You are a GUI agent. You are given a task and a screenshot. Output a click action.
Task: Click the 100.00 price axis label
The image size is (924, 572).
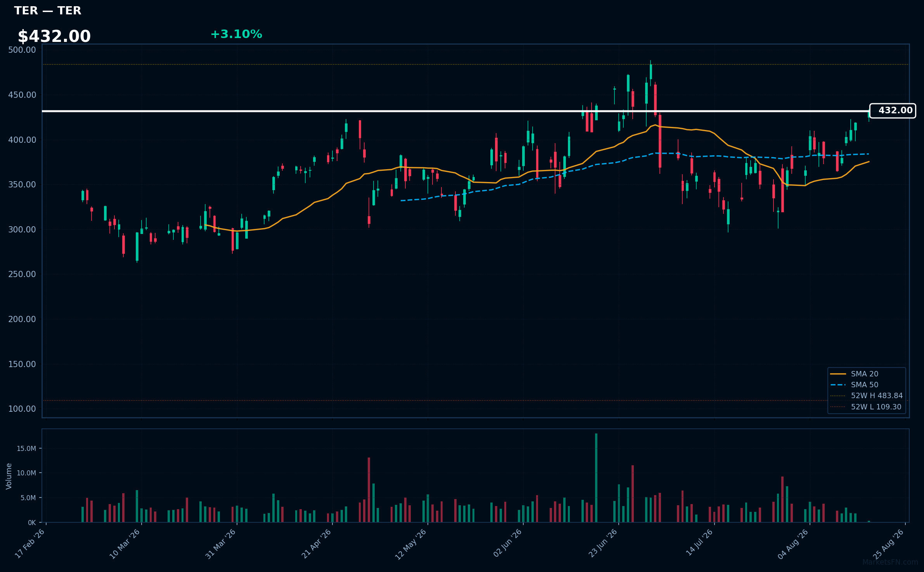point(22,409)
